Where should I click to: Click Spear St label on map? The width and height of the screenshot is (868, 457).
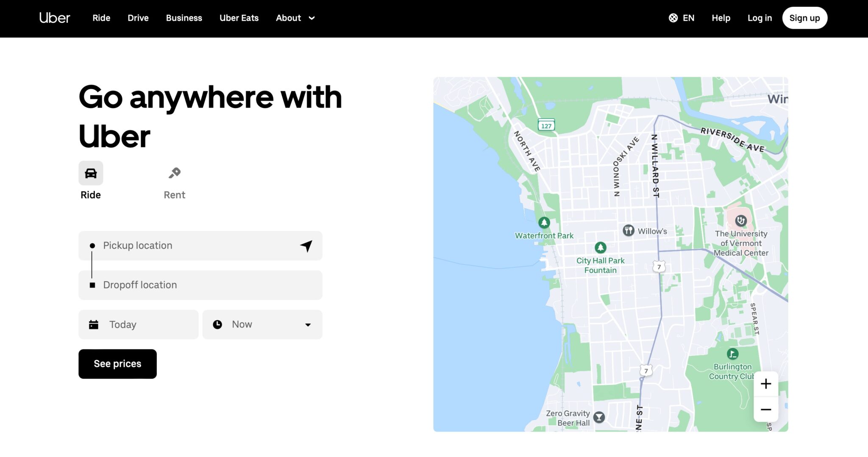pos(755,319)
